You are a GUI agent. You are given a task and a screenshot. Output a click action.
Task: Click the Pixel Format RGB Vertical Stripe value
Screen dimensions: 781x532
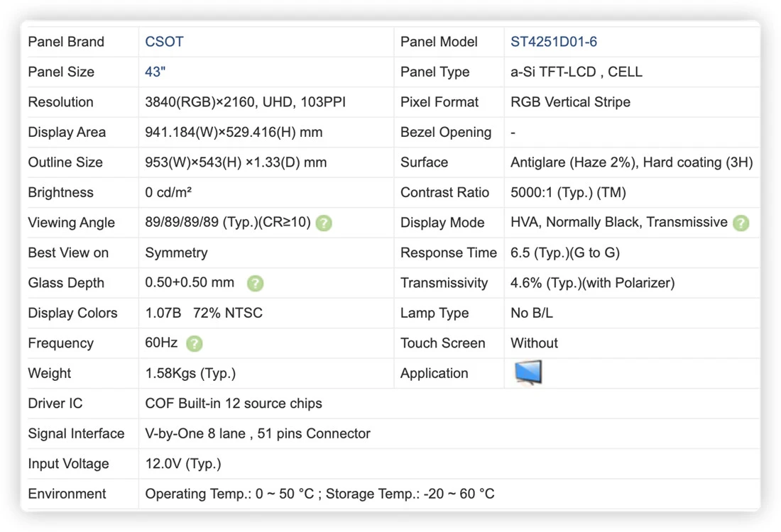tap(570, 102)
